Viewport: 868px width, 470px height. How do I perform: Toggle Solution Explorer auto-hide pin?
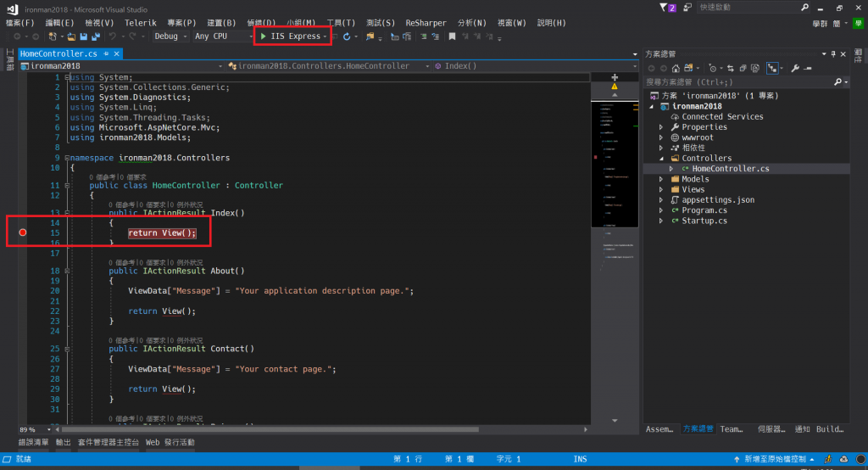(833, 53)
